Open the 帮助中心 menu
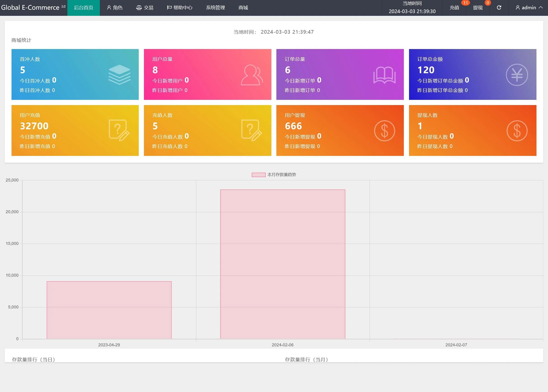Viewport: 548px width, 392px height. [x=180, y=8]
